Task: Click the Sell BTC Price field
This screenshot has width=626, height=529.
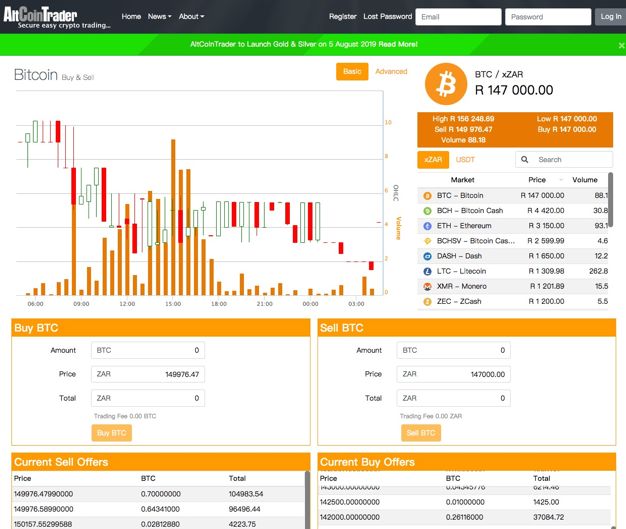Action: [x=454, y=374]
